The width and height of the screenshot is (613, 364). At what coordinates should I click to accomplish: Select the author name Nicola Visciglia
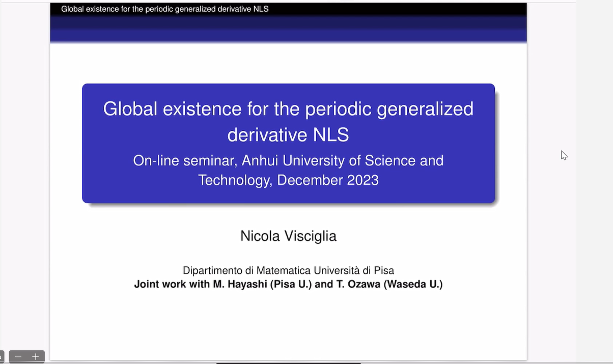288,236
